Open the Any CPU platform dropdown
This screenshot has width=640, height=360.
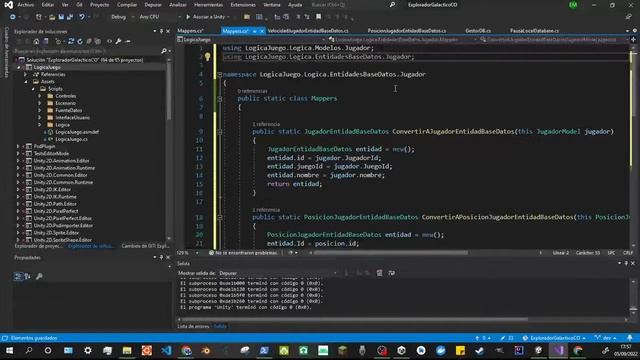click(160, 17)
